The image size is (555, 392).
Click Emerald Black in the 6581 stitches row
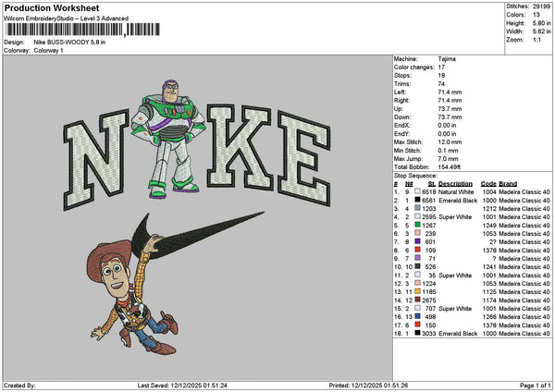coord(458,201)
